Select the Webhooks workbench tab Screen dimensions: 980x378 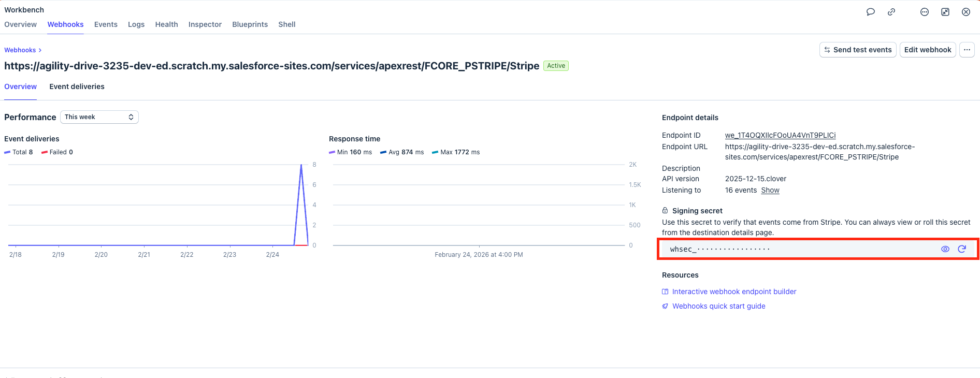click(65, 24)
